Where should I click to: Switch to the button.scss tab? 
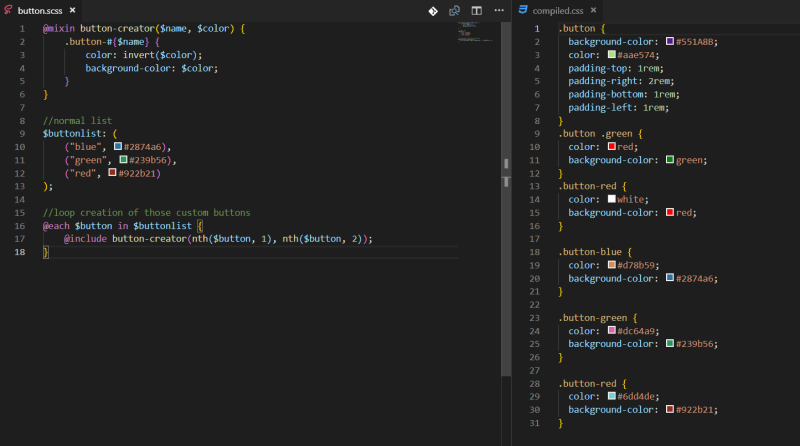(x=40, y=10)
